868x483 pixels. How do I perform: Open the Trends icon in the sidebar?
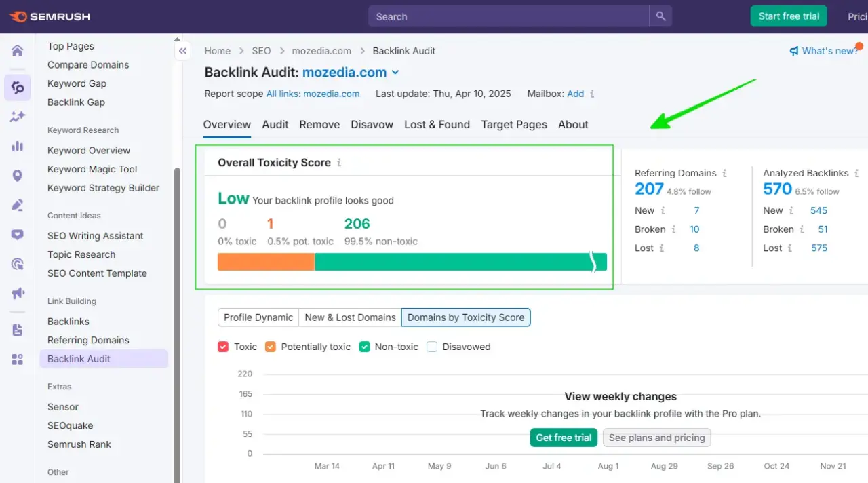(17, 117)
